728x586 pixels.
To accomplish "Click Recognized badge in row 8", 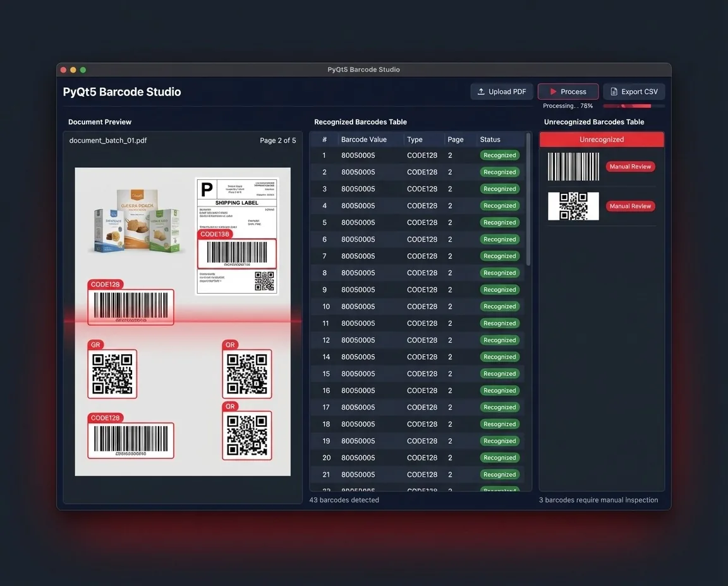I will coord(500,273).
